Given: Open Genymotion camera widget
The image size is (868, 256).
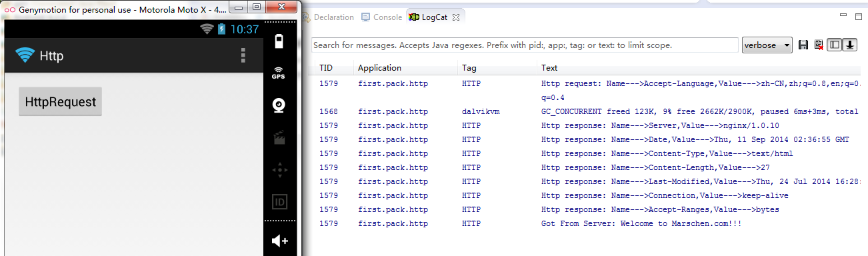Looking at the screenshot, I should pos(279,106).
